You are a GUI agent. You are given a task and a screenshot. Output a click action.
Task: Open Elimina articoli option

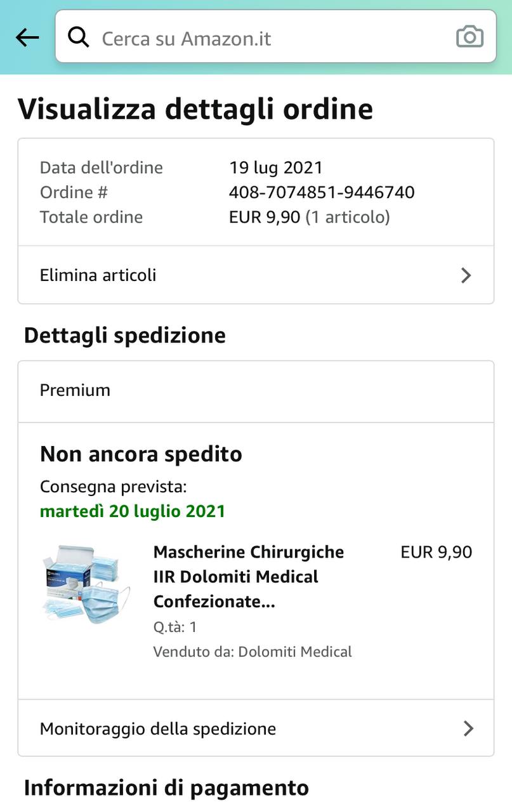(x=98, y=275)
